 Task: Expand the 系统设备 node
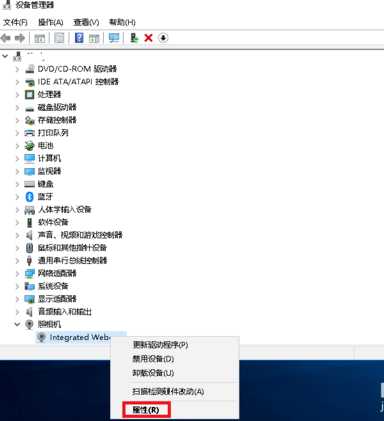click(x=17, y=286)
